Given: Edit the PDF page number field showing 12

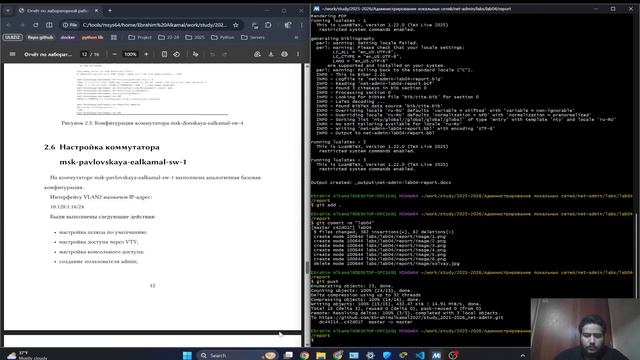Looking at the screenshot, I should pos(84,54).
